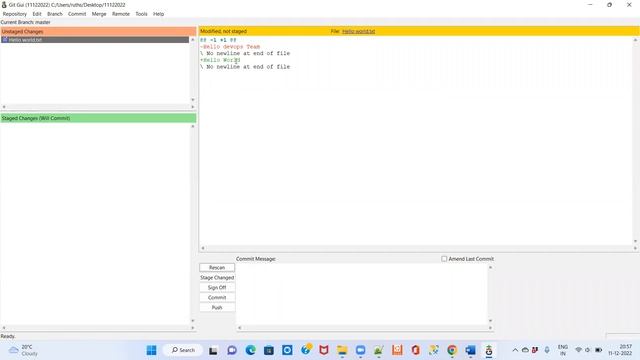Viewport: 640px width, 360px height.
Task: Click the 'Modified, not staged' status label
Action: tap(223, 31)
